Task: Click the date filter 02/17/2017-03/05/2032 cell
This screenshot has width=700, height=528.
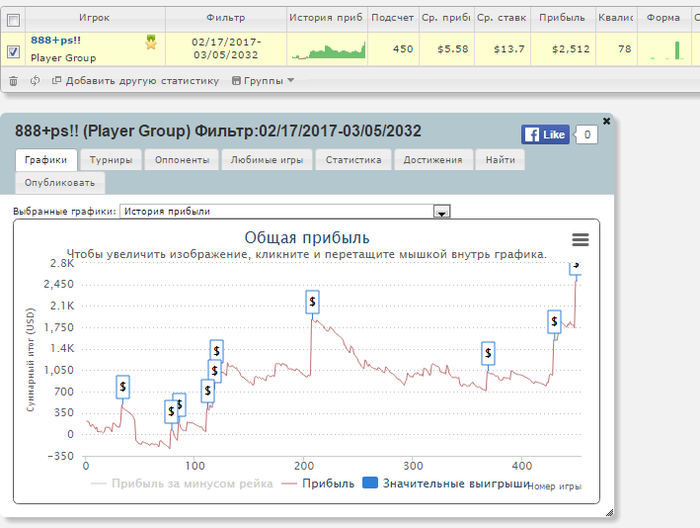Action: click(225, 49)
